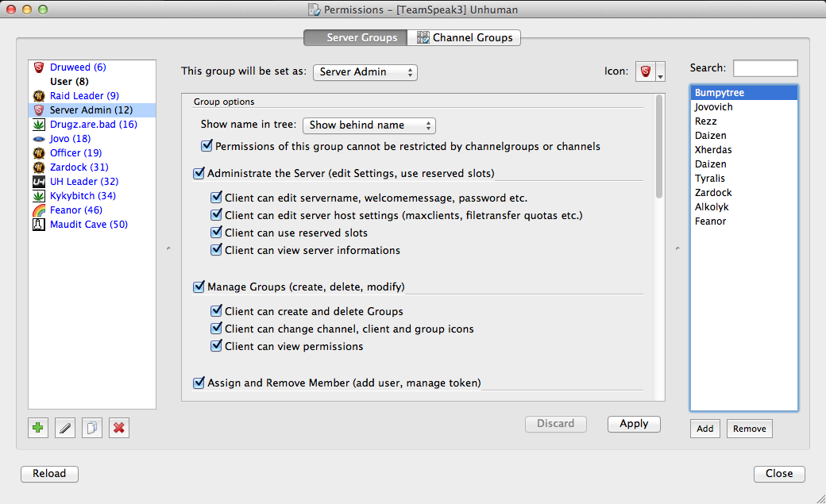Viewport: 826px width, 504px height.
Task: Click the Remove member button
Action: (x=750, y=429)
